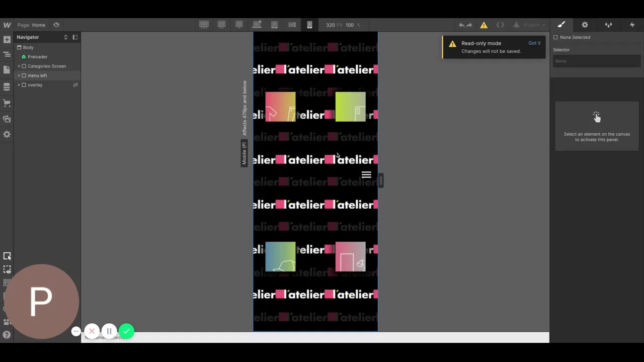Switch to the largest desktop breakpoint
The image size is (644, 362).
(204, 25)
